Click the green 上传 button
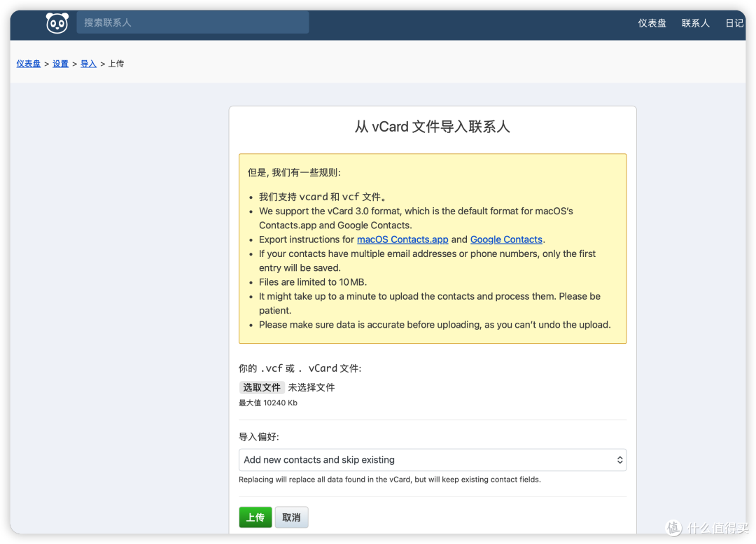Screen dimensions: 756x544 pos(255,517)
